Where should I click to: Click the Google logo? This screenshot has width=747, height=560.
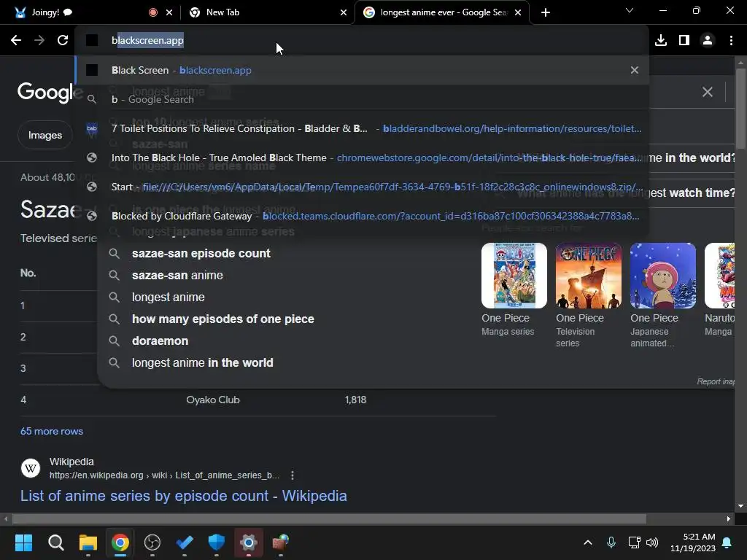click(x=46, y=92)
